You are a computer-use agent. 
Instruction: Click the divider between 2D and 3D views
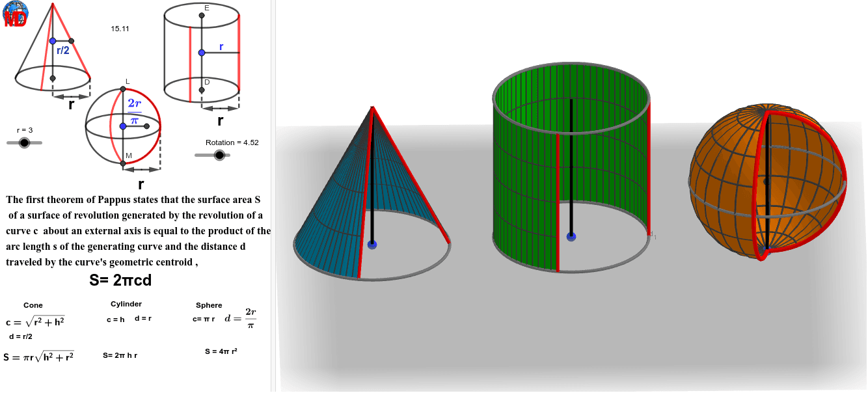tap(273, 195)
